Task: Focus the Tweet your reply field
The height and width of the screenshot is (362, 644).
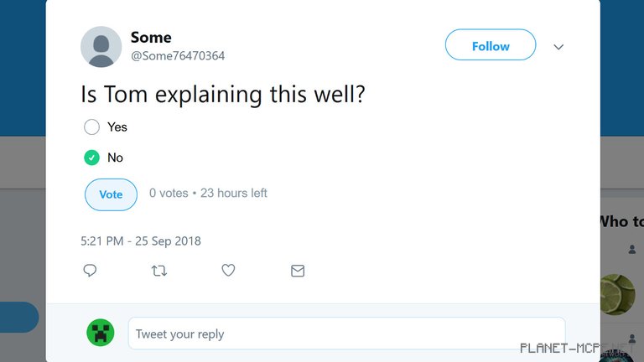Action: [x=346, y=334]
